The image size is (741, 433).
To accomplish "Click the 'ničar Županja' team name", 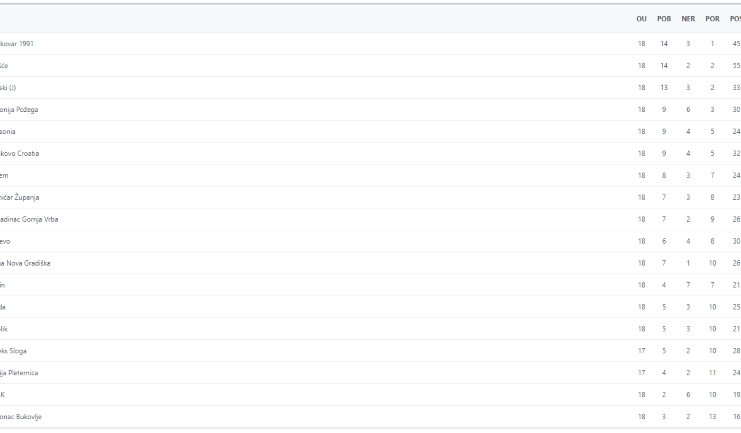I will click(19, 198).
